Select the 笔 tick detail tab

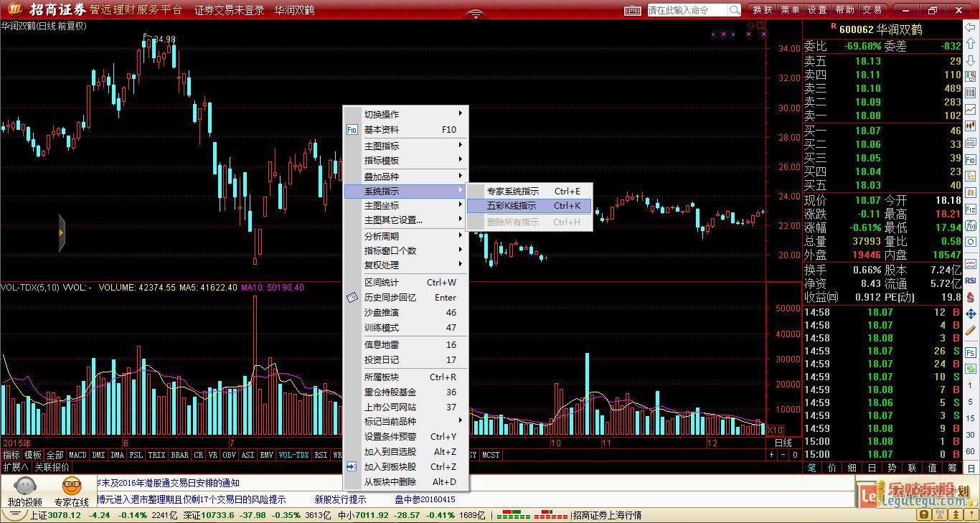pos(812,467)
